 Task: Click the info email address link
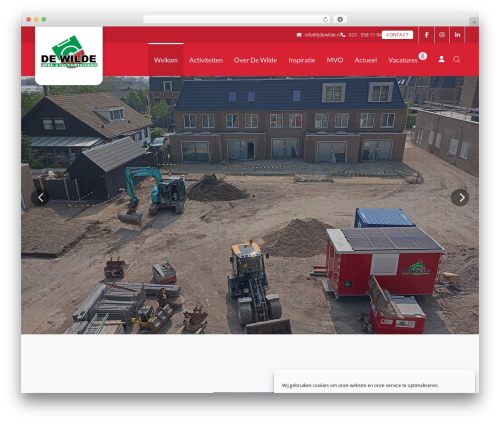pos(322,35)
